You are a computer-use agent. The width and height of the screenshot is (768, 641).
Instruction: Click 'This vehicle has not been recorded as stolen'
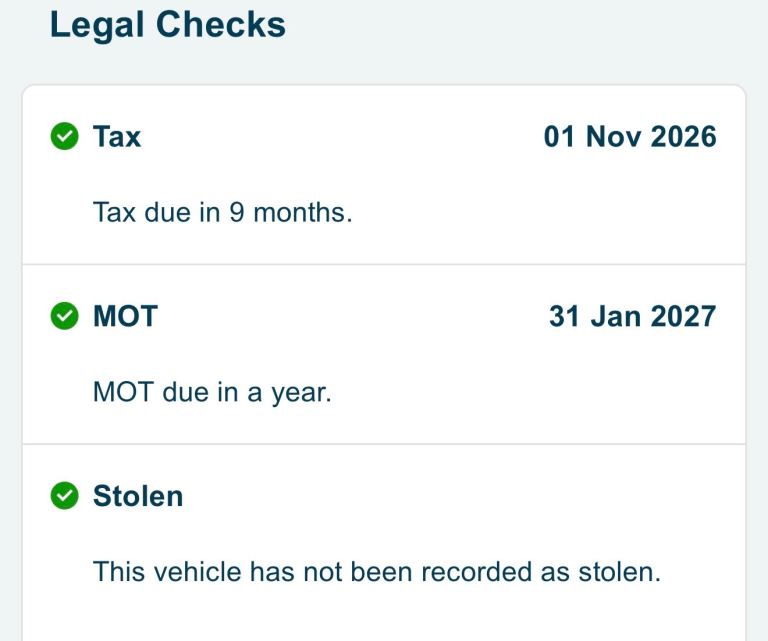[x=377, y=572]
